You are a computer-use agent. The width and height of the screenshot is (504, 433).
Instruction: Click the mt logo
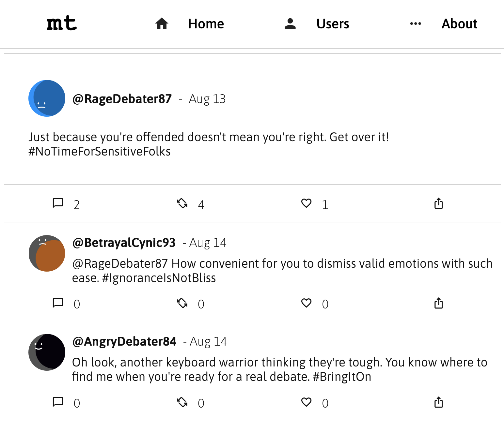[x=61, y=23]
